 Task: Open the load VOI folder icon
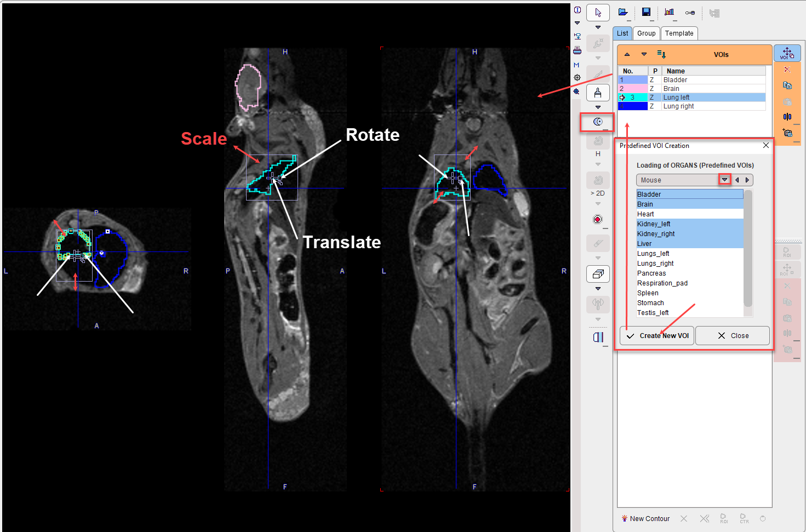coord(623,13)
